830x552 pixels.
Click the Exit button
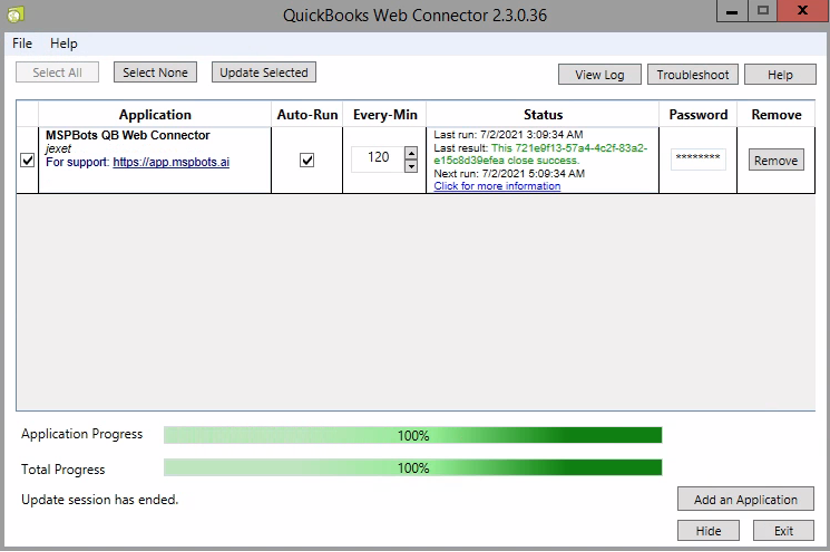pyautogui.click(x=783, y=531)
